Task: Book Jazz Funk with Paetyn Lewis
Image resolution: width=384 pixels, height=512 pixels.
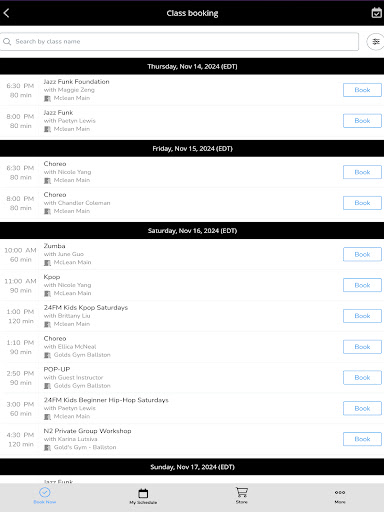Action: (362, 121)
